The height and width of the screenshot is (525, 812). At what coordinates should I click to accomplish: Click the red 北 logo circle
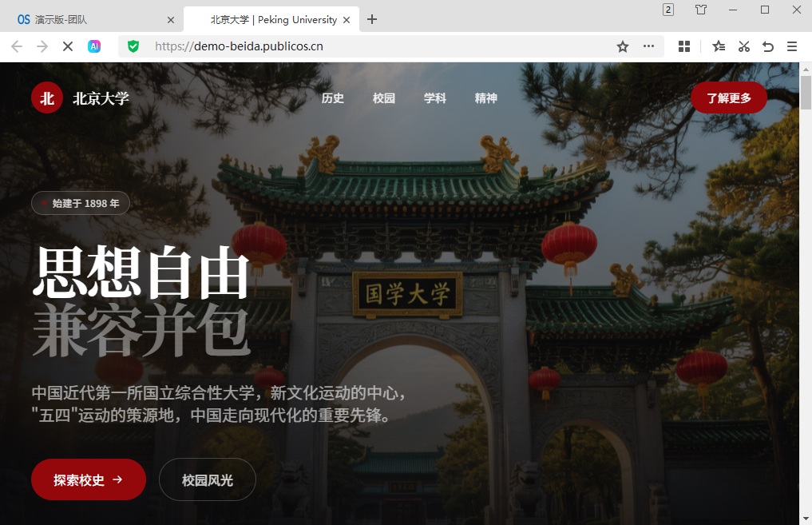pyautogui.click(x=47, y=97)
